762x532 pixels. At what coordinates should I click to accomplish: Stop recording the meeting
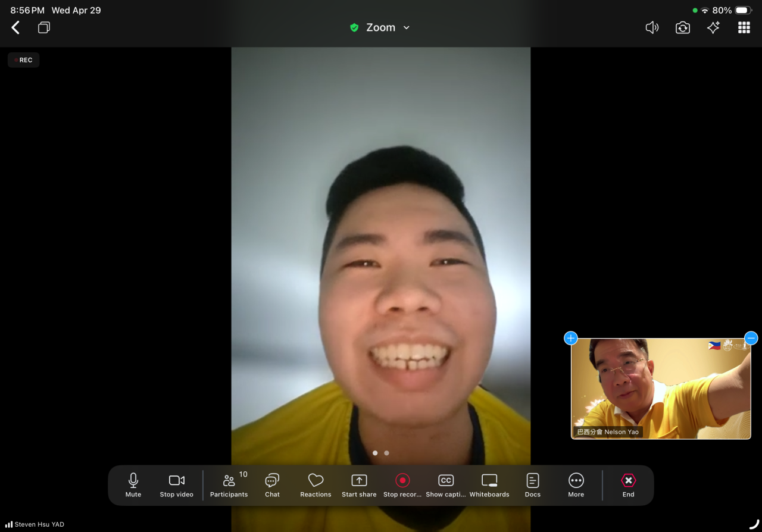(x=402, y=485)
